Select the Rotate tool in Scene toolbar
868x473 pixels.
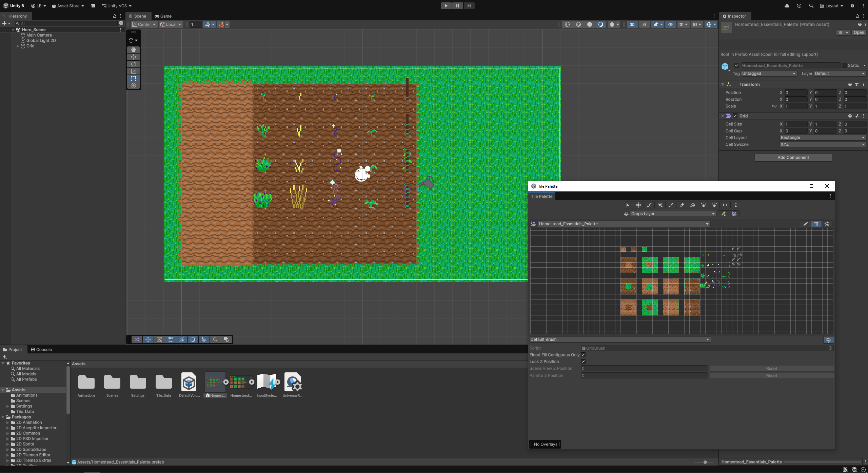point(134,64)
